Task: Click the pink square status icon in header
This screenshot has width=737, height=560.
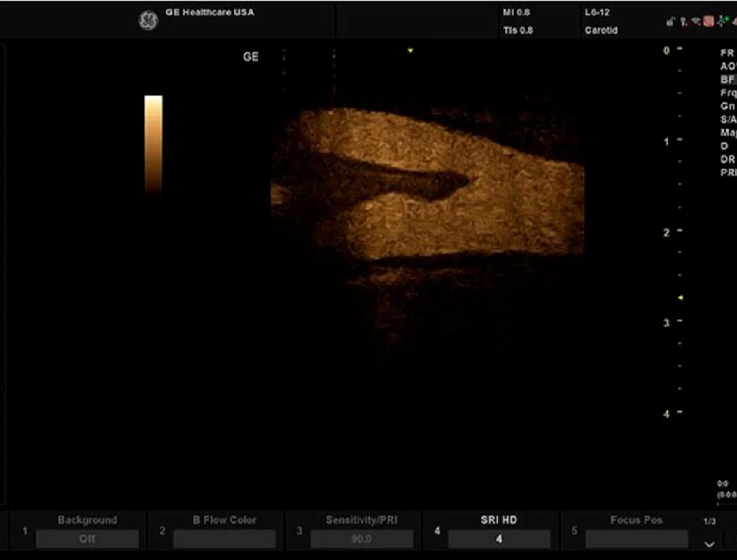Action: click(708, 21)
